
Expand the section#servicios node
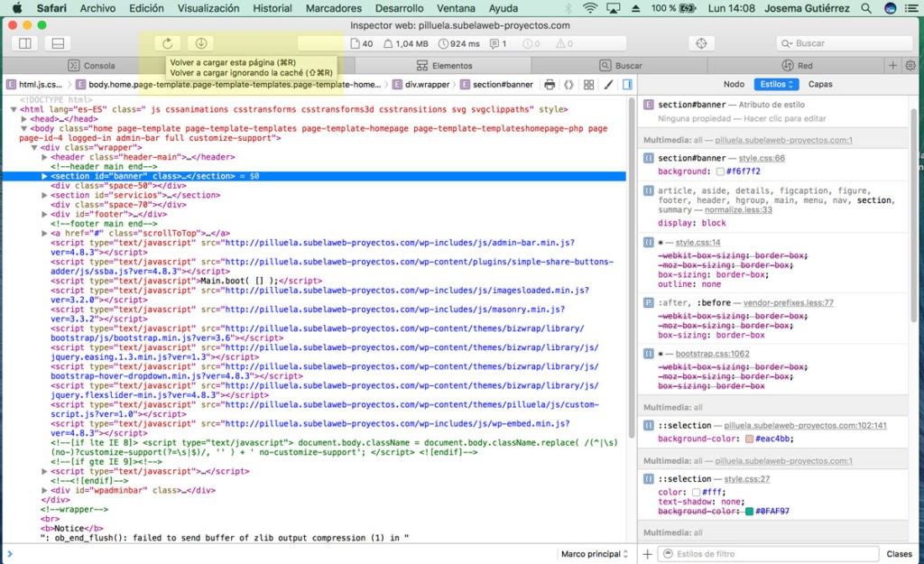(44, 195)
